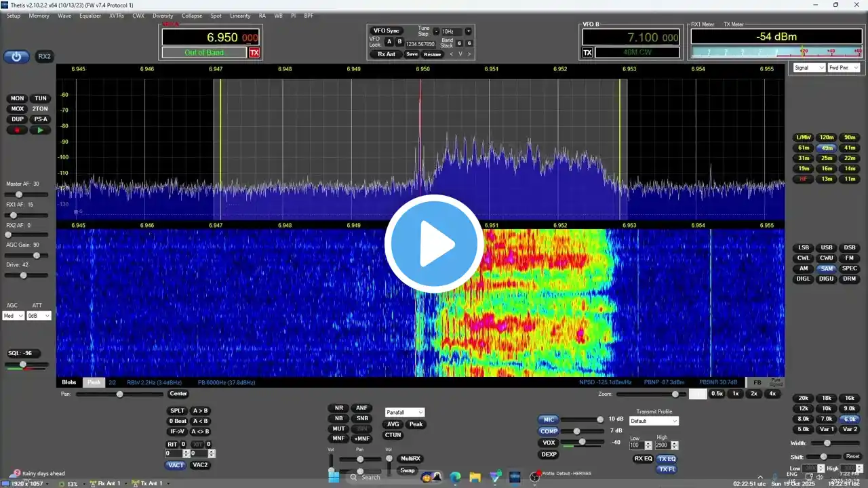Click the blue power button

tap(16, 57)
